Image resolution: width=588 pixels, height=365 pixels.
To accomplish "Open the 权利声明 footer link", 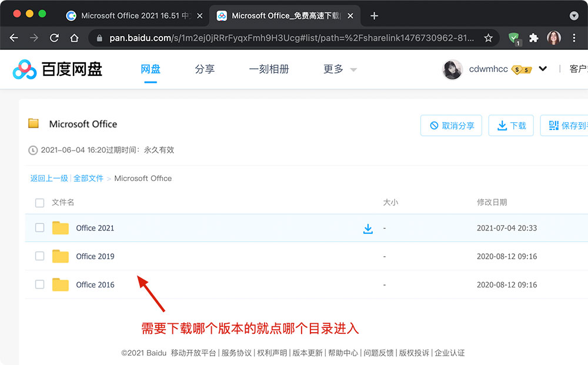I will click(272, 353).
